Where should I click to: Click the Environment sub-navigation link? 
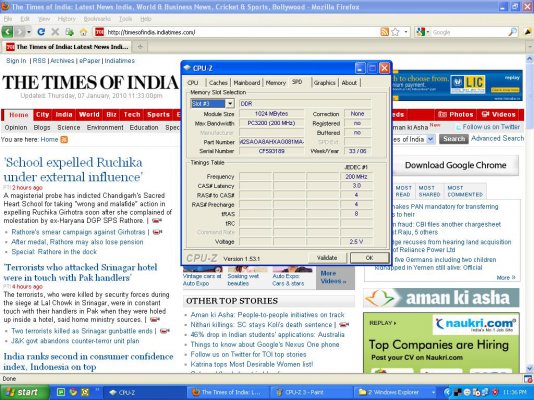(x=105, y=128)
